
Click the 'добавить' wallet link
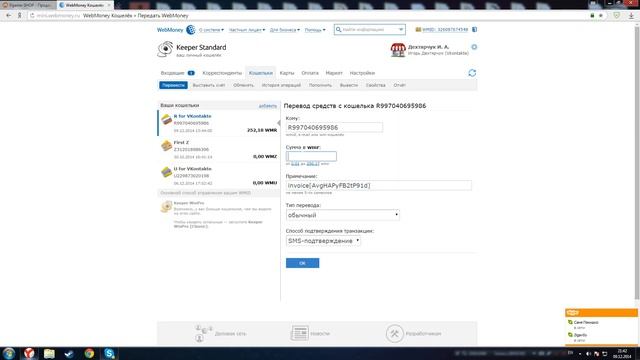point(268,106)
